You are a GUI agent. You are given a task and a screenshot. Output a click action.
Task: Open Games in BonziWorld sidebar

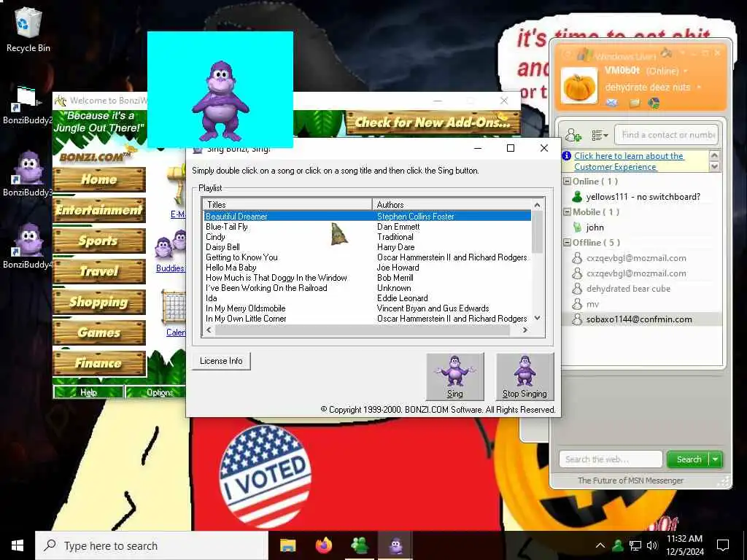(99, 332)
